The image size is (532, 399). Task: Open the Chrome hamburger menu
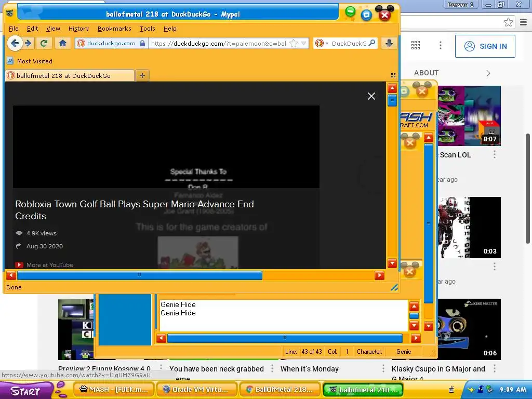pyautogui.click(x=524, y=22)
